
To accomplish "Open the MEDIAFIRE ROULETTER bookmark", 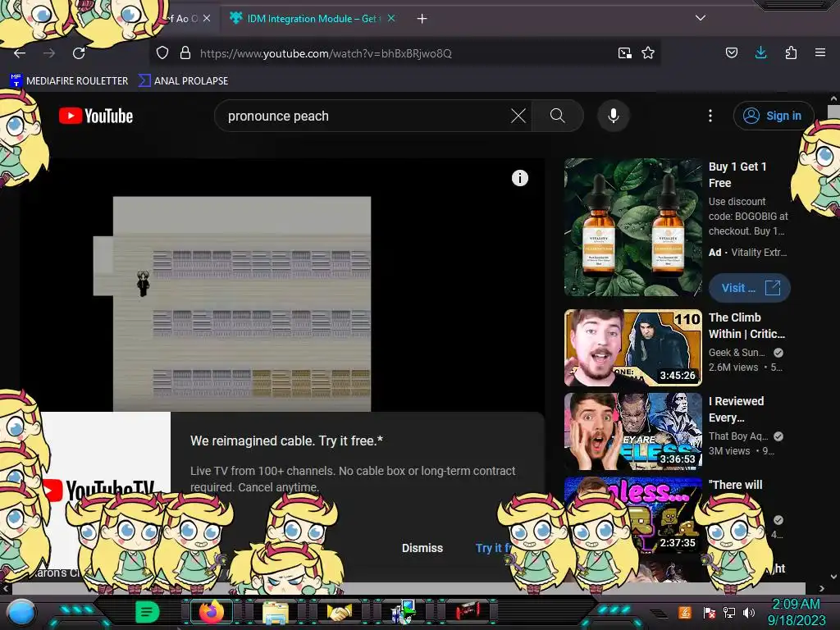I will pos(69,81).
